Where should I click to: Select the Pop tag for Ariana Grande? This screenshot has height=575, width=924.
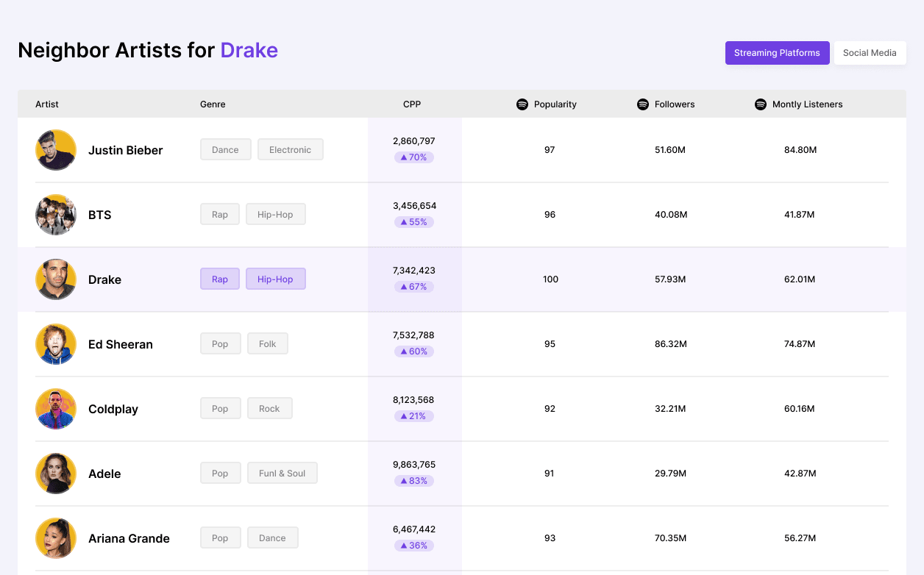pyautogui.click(x=220, y=538)
